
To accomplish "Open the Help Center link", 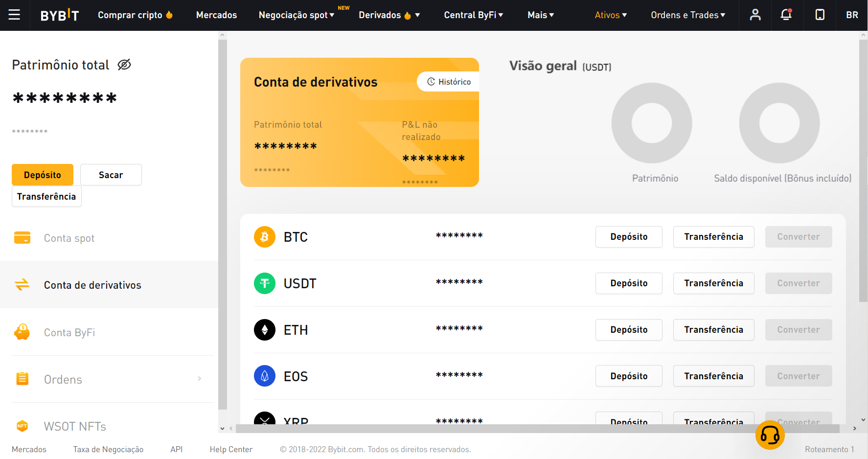I will 231,449.
